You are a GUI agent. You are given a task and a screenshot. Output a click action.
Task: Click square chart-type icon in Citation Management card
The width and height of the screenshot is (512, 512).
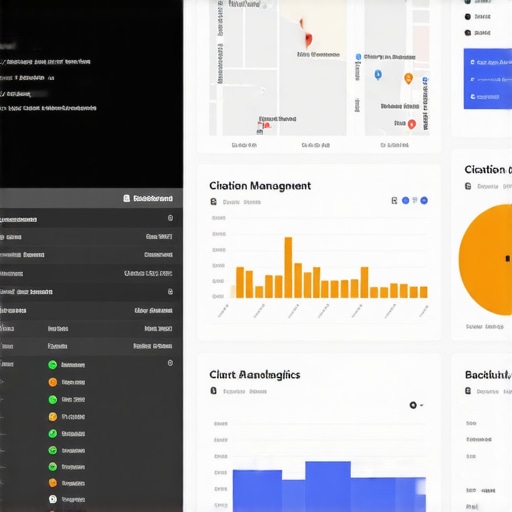(394, 200)
